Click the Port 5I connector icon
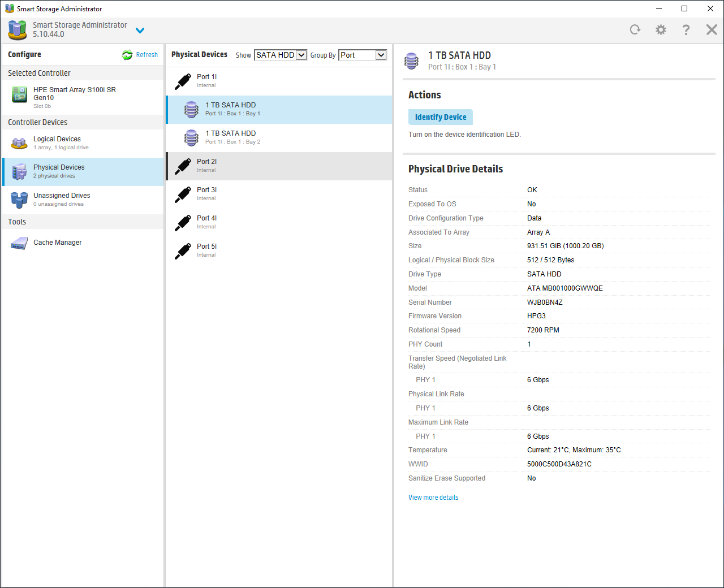Screen dimensions: 724x588 pos(183,251)
